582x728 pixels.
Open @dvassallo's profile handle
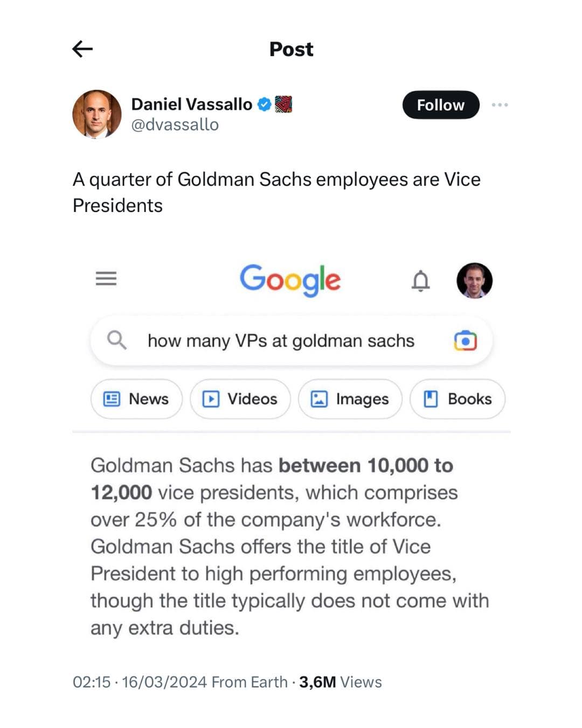tap(174, 125)
